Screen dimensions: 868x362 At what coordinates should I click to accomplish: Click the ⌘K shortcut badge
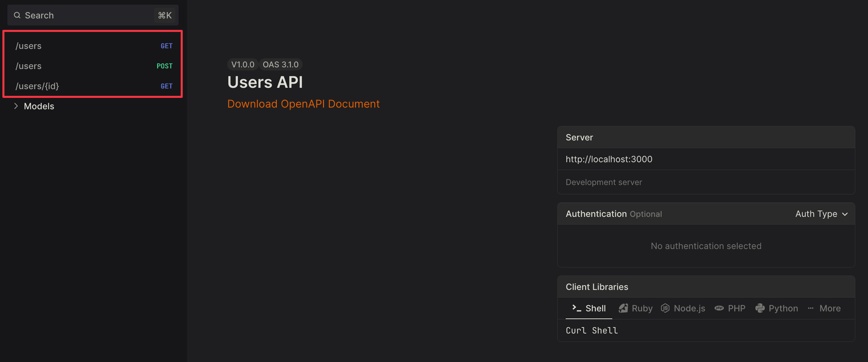(165, 15)
